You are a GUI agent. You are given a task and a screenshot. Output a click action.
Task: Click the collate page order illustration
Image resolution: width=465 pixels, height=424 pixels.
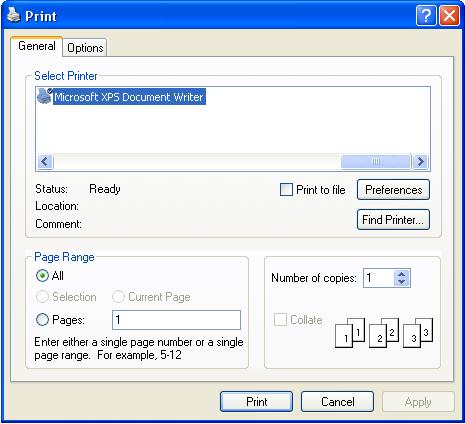tap(384, 332)
